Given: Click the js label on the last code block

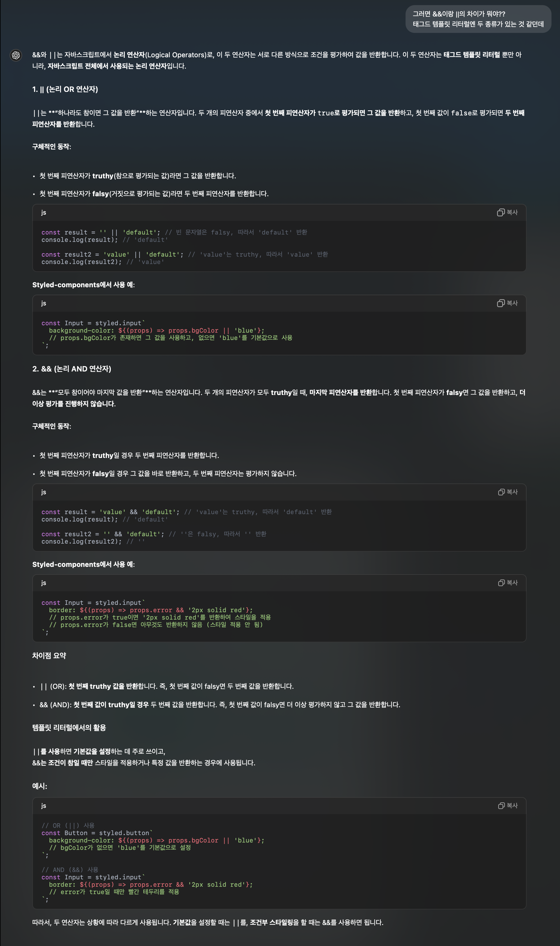Looking at the screenshot, I should (44, 806).
